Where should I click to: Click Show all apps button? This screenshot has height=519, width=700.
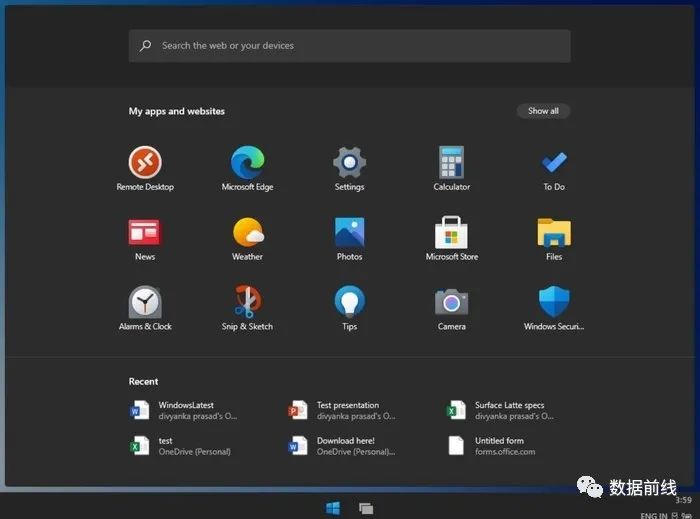[543, 111]
